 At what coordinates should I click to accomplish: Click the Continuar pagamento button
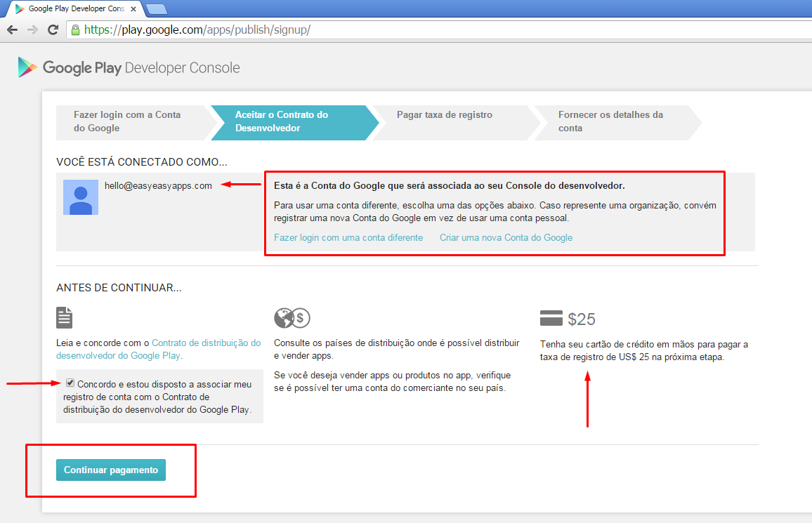tap(110, 470)
